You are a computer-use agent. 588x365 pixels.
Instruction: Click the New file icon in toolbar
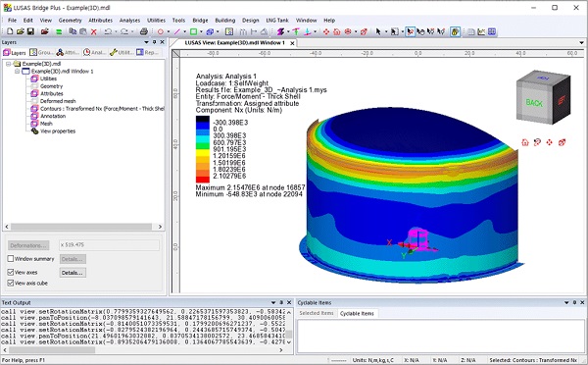pos(10,32)
